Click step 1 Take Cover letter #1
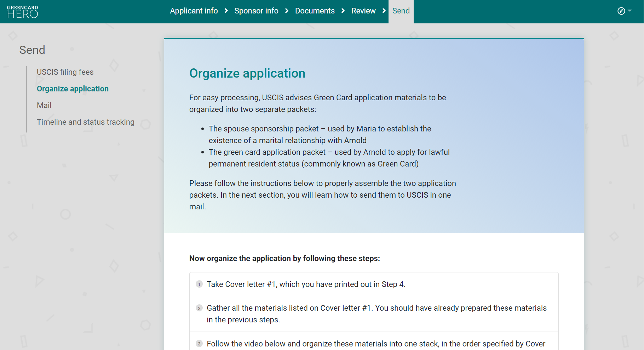 (x=374, y=284)
